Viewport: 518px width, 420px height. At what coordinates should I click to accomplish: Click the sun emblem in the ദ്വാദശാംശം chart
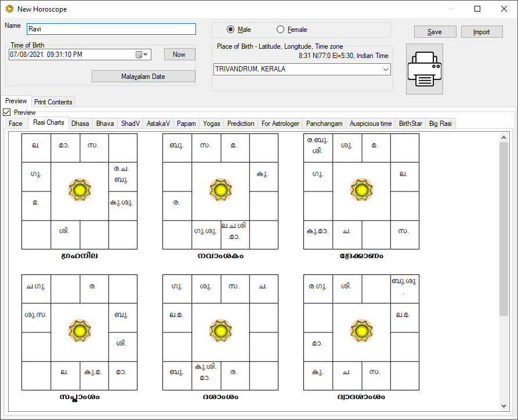click(361, 331)
